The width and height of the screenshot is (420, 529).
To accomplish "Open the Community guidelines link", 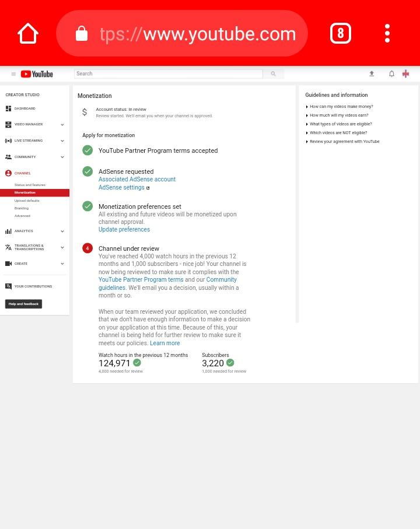I will click(x=167, y=283).
